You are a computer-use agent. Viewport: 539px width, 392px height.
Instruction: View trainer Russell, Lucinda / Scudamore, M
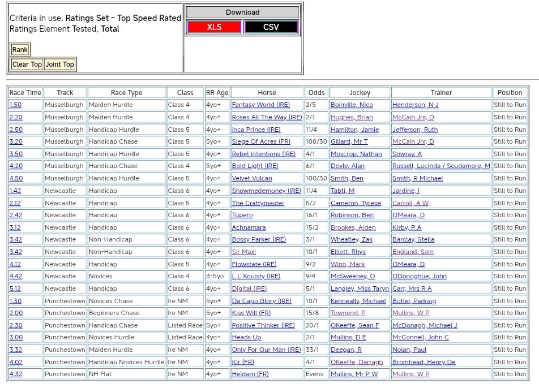tap(441, 166)
